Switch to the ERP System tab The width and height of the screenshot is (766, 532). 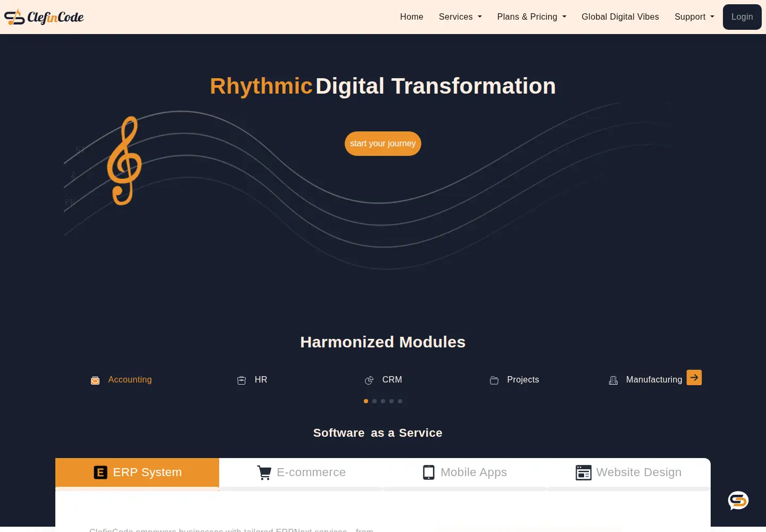[x=137, y=473]
